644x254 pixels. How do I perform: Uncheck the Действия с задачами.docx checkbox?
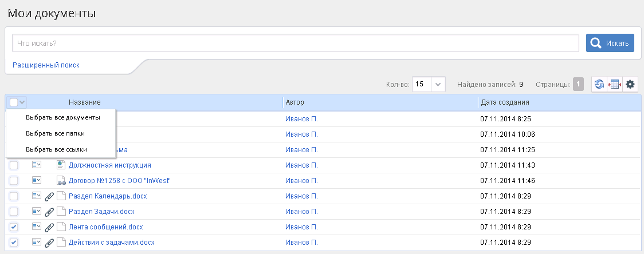coord(14,243)
